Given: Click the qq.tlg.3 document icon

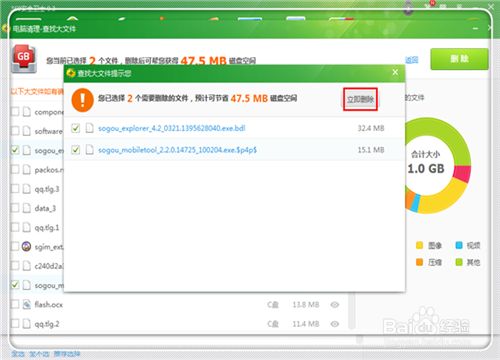Looking at the screenshot, I should 27,189.
